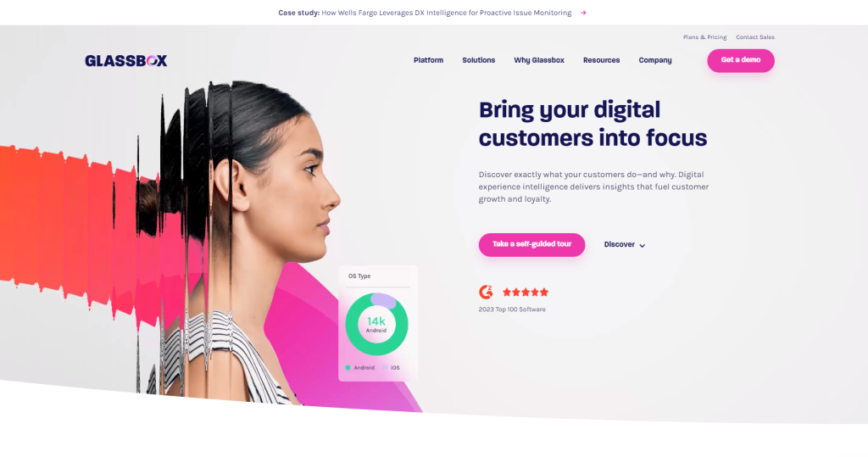Click the OS Type chart card
868x457 pixels.
pos(378,324)
